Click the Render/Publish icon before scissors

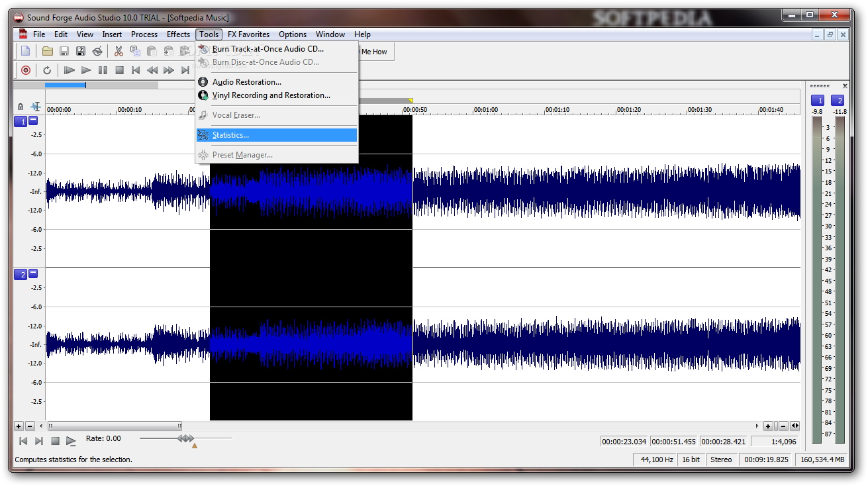tap(97, 51)
